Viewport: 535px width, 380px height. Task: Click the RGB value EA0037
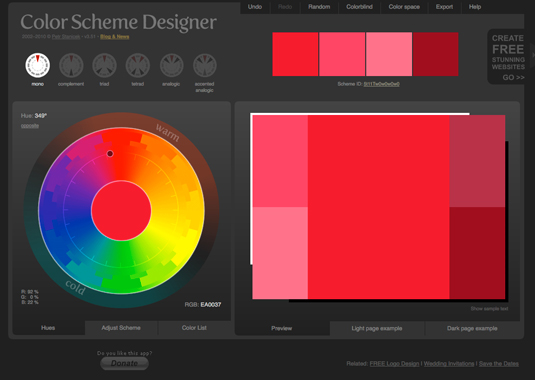pyautogui.click(x=211, y=305)
